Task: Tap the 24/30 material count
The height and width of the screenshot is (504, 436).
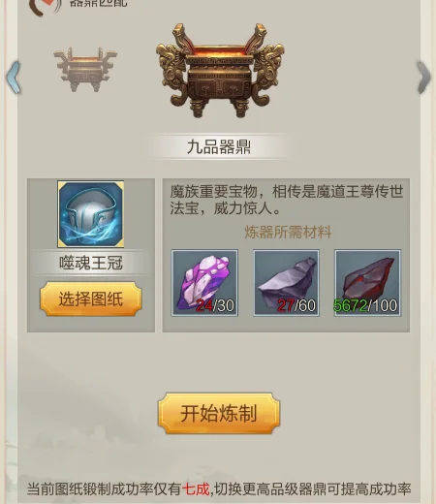Action: (215, 305)
